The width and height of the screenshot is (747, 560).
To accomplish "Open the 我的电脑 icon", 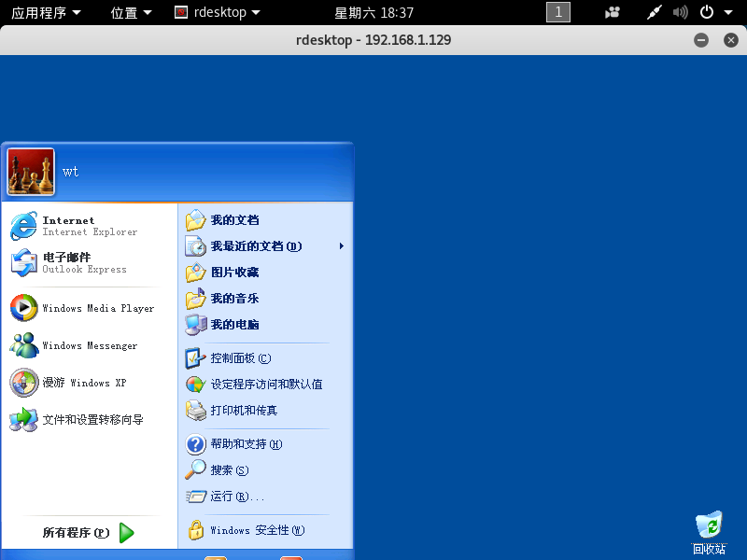I will pos(195,325).
